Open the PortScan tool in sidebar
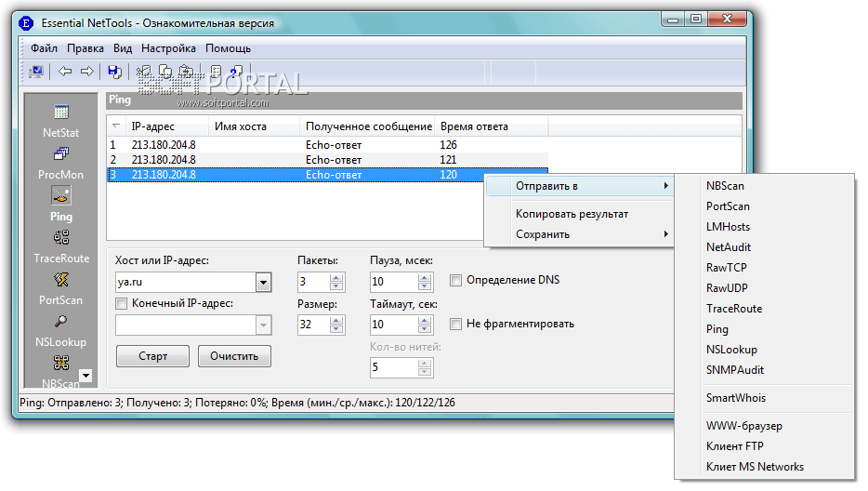Screen dimensions: 868x491 [x=61, y=288]
